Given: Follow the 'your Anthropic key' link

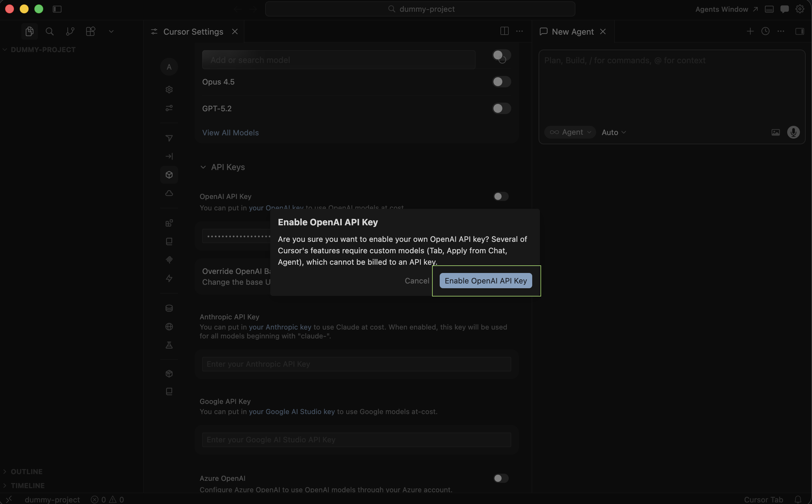Looking at the screenshot, I should coord(280,327).
